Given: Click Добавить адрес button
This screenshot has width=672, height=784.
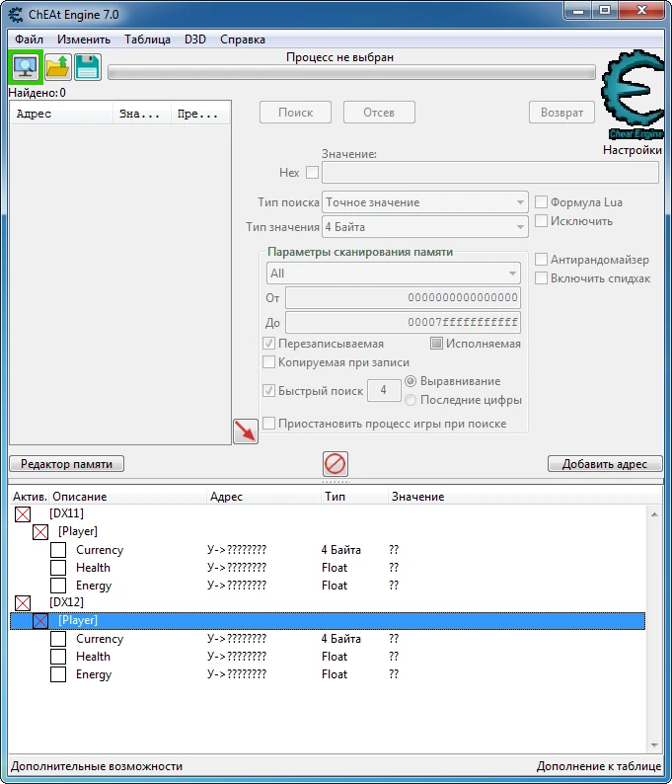Looking at the screenshot, I should (605, 463).
